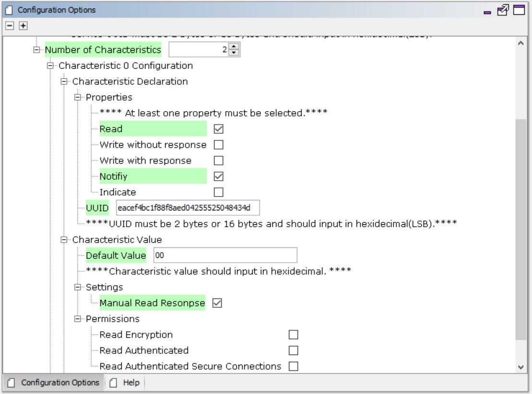Increase Number of Characteristics with up arrow

click(x=234, y=46)
